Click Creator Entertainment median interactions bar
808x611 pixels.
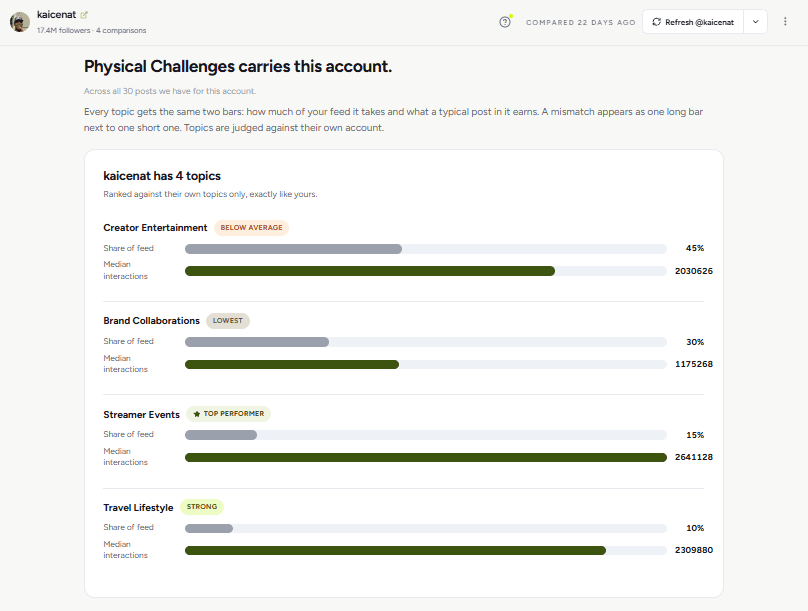click(426, 271)
